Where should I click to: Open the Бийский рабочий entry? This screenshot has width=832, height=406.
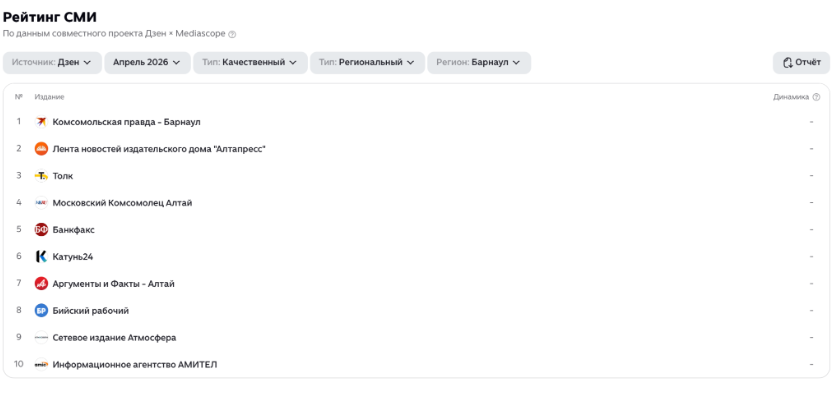[x=91, y=310]
